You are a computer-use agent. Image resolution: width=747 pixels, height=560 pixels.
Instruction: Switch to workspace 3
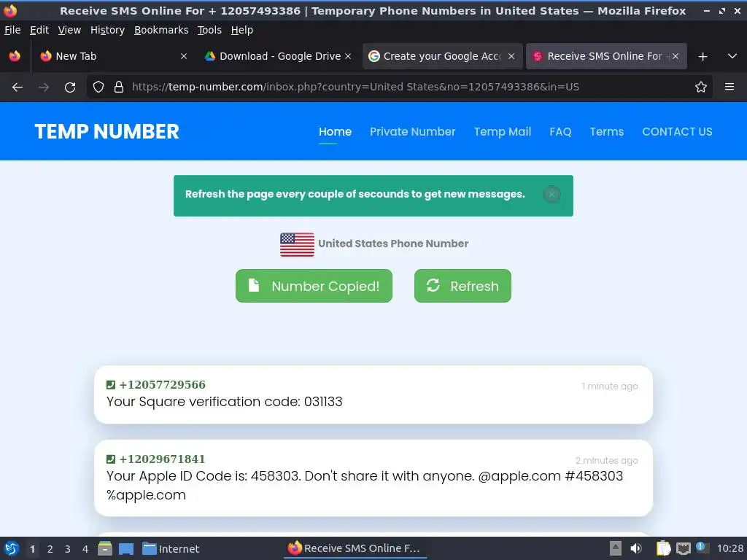pos(68,549)
